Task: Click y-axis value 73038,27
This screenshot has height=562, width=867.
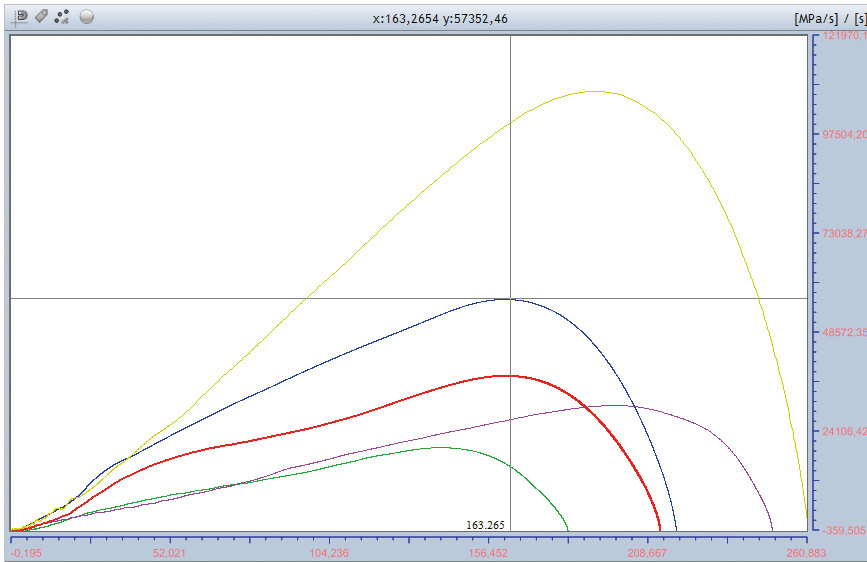Action: point(844,233)
